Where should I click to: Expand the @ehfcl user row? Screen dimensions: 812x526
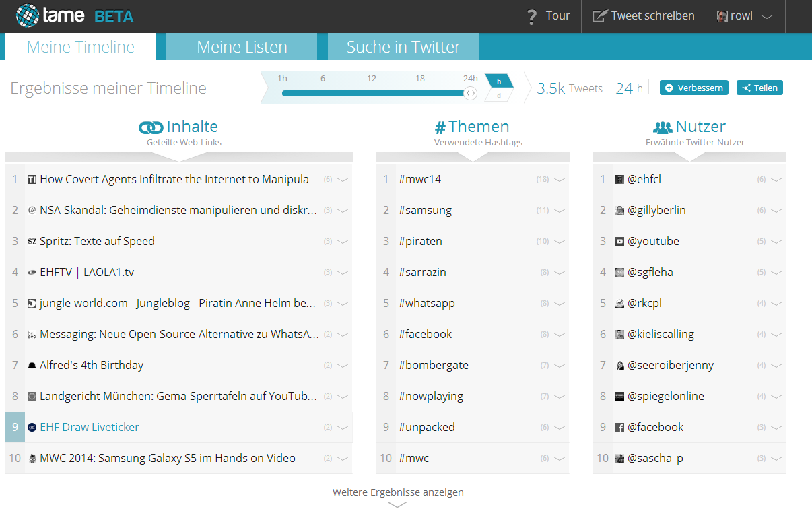tap(776, 180)
